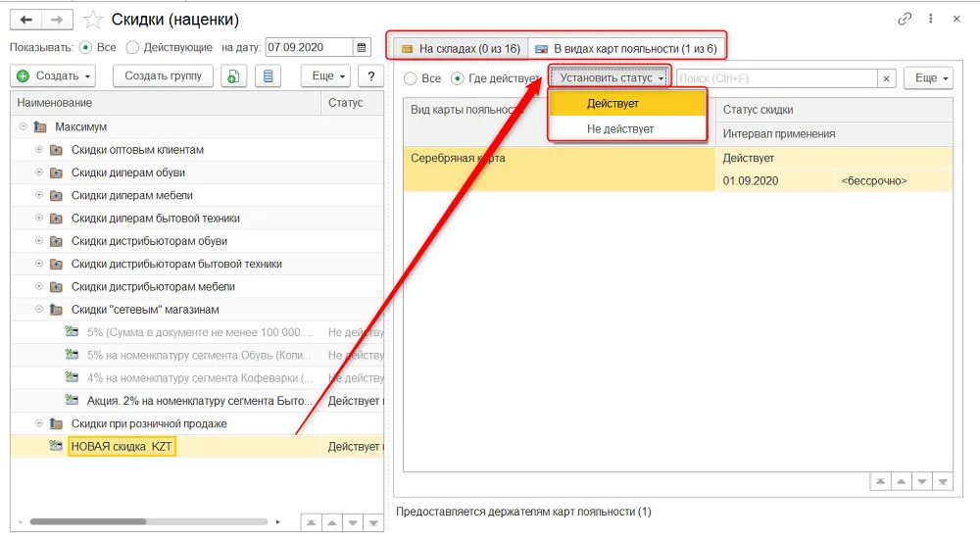Open the vertical three-dots menu
Viewport: 980px width, 541px height.
[x=931, y=19]
